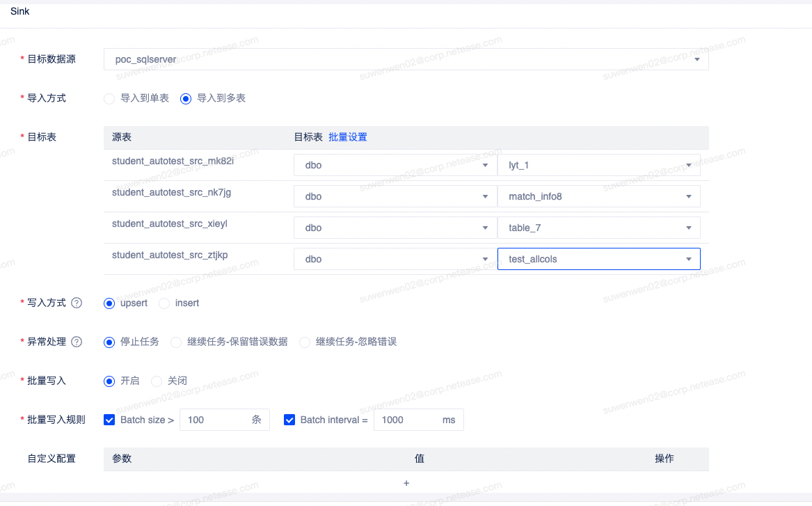
Task: Open test_allcols table dropdown
Action: tap(598, 259)
